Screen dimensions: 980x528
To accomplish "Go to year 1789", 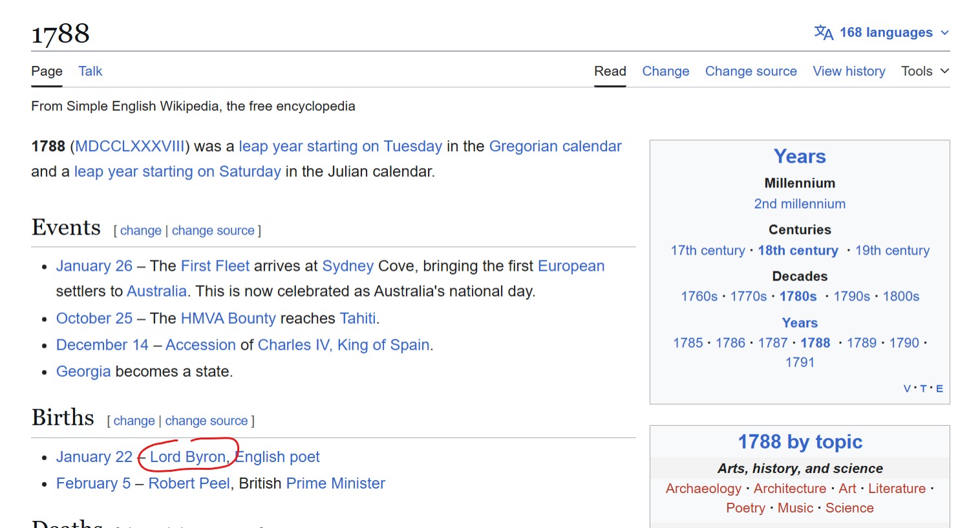I will click(x=862, y=343).
